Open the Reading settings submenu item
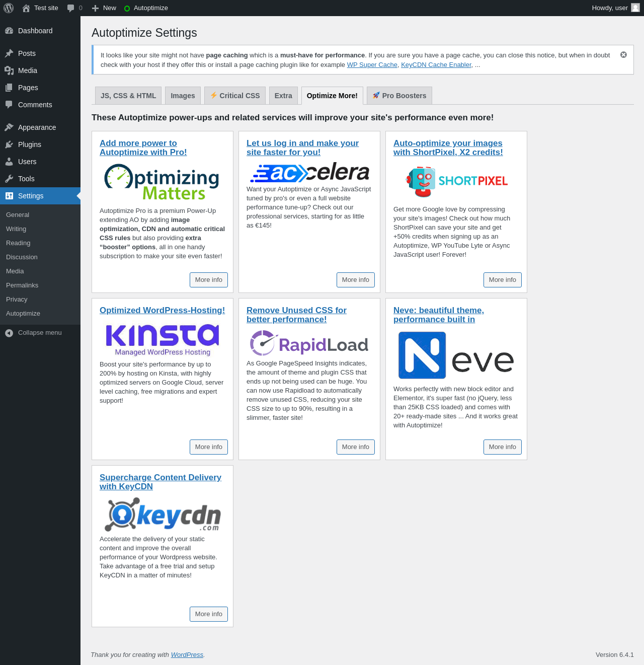 [x=18, y=243]
